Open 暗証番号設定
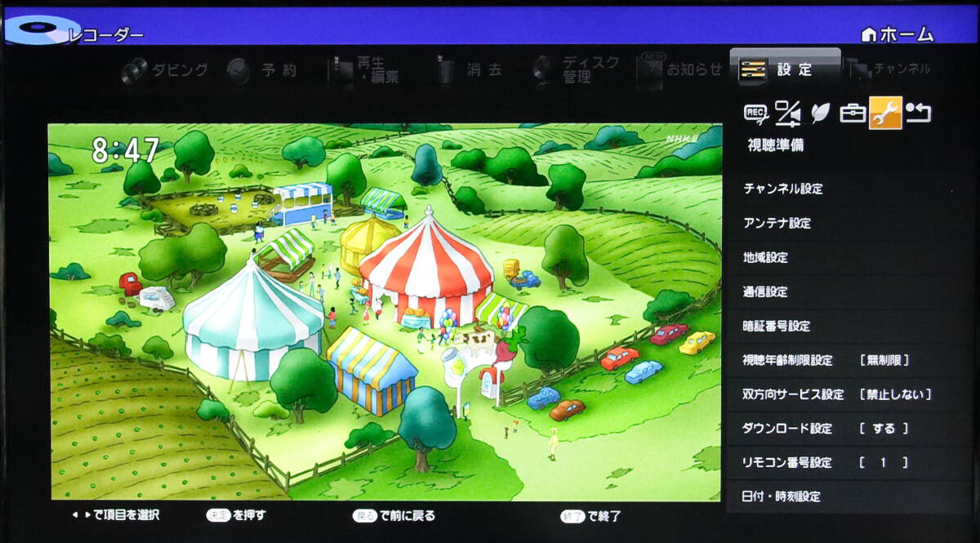The image size is (980, 543). click(x=849, y=326)
